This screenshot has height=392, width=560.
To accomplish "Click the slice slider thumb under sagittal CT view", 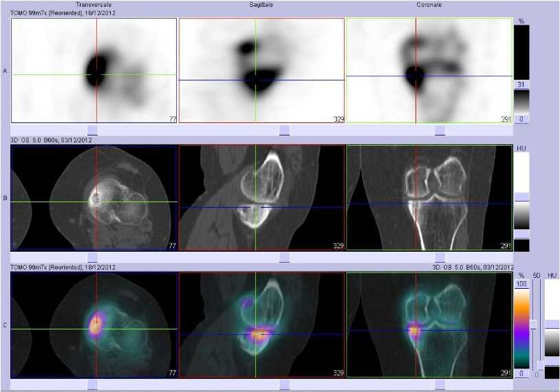I will point(284,257).
